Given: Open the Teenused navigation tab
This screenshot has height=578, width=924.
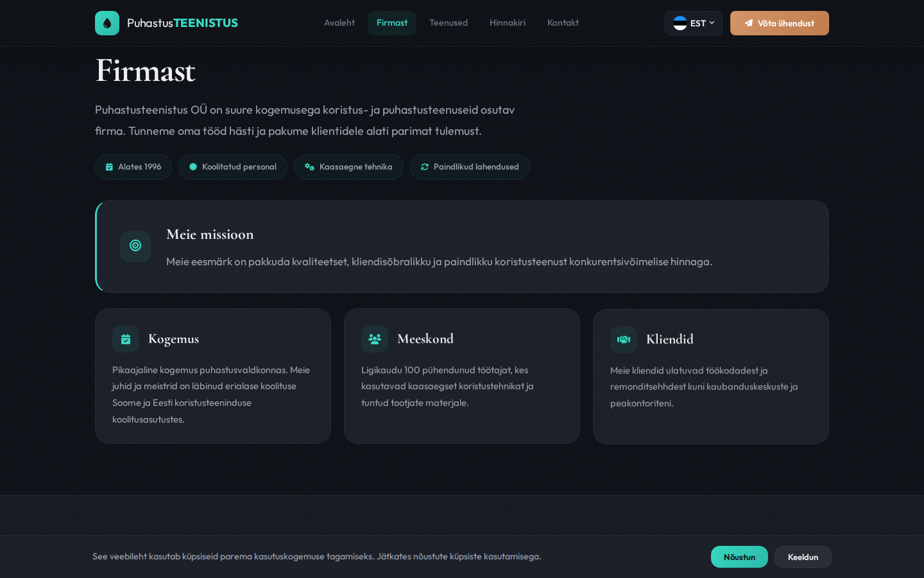Looking at the screenshot, I should (x=449, y=23).
